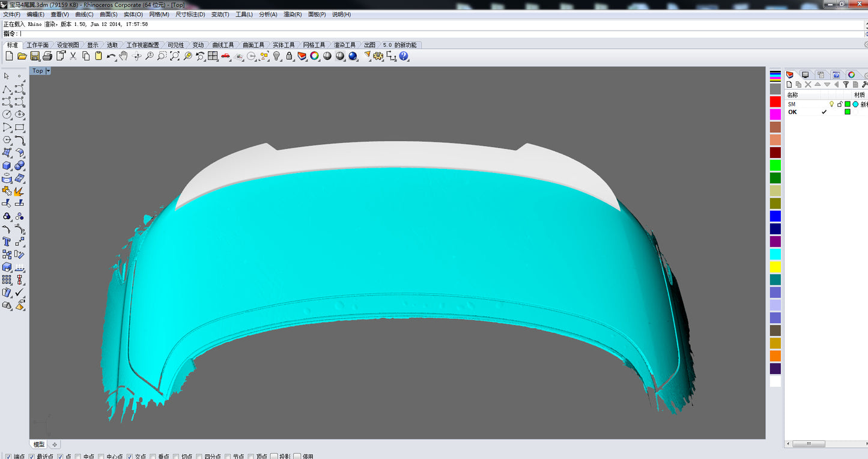Click the Zoom Extents icon
The width and height of the screenshot is (868, 459).
[x=175, y=56]
